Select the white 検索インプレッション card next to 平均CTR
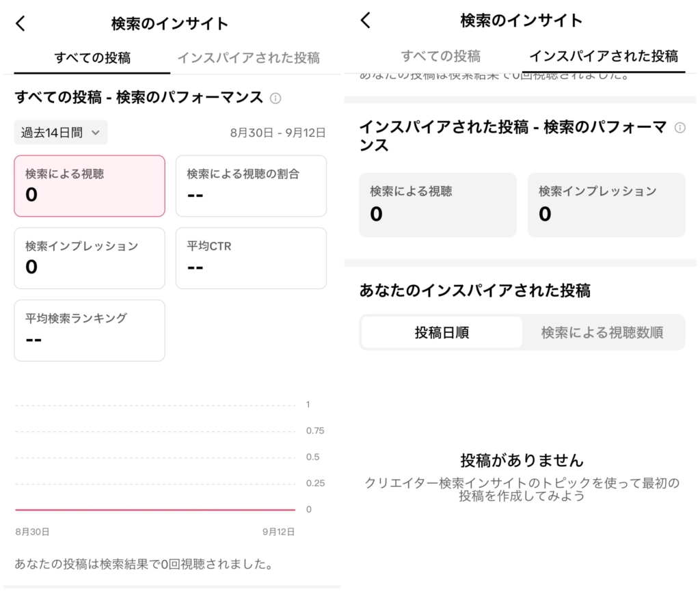The image size is (700, 592). tap(90, 258)
